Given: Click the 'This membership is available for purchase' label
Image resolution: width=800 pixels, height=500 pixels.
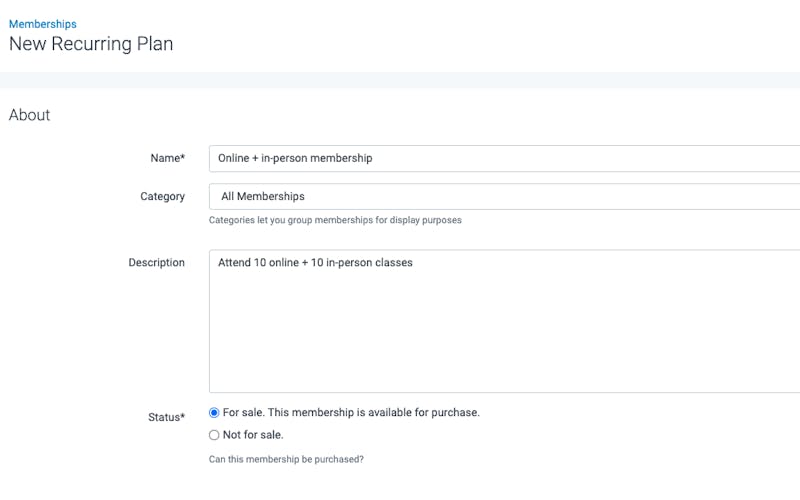Looking at the screenshot, I should coord(374,412).
